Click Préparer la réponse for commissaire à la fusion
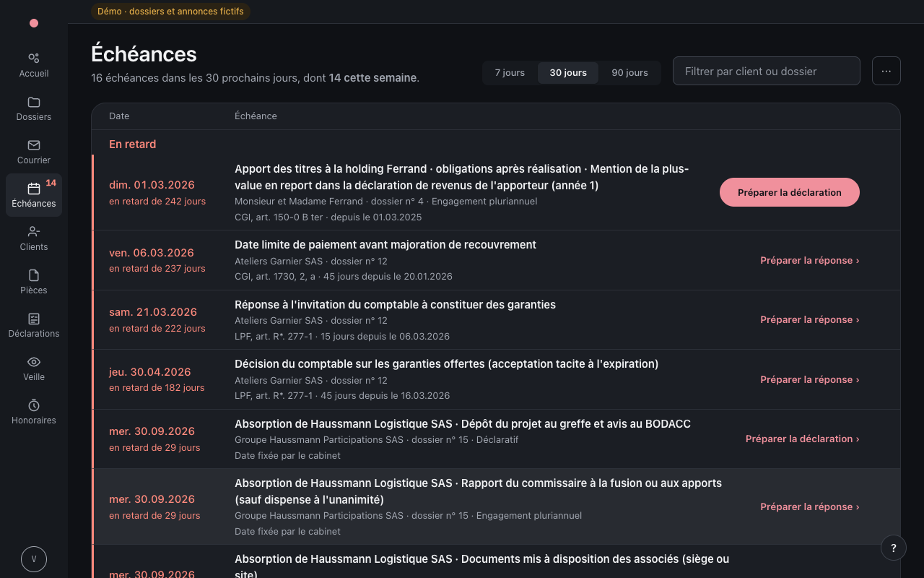The height and width of the screenshot is (578, 924). (809, 506)
